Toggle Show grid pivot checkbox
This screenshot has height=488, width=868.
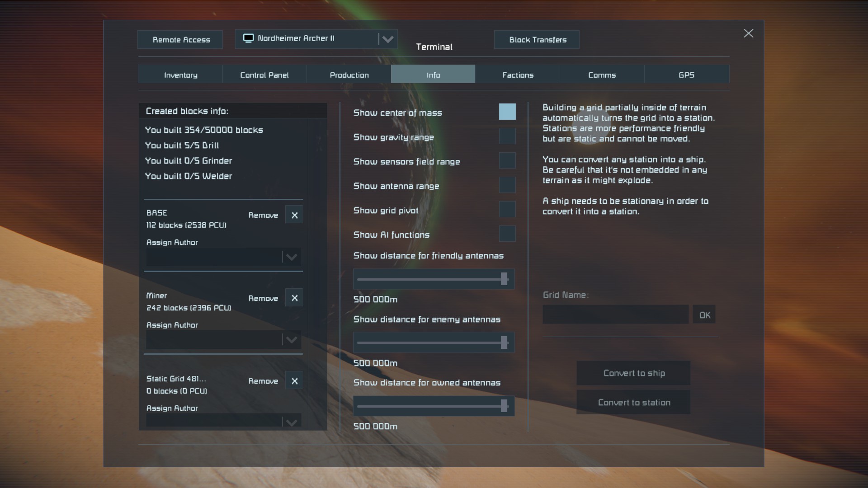tap(507, 209)
